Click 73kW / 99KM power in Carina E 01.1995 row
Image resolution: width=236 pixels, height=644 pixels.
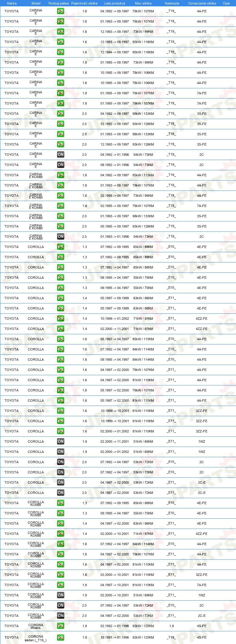pos(143,62)
